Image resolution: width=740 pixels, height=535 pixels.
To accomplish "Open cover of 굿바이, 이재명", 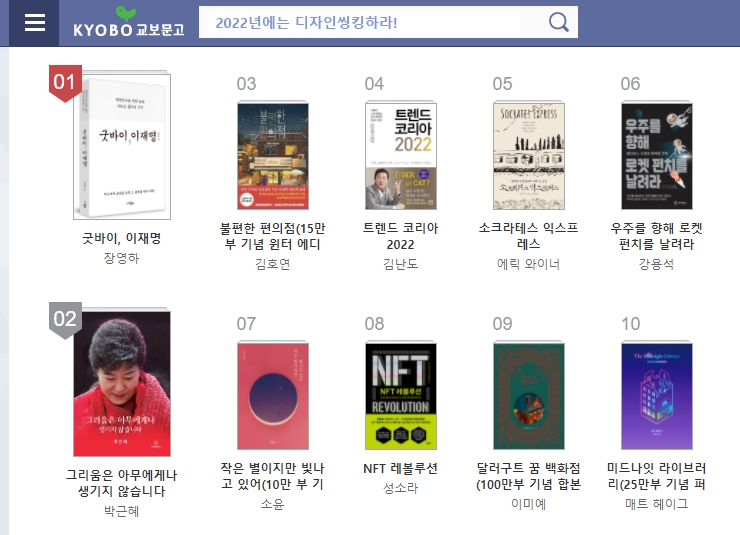I will [122, 145].
